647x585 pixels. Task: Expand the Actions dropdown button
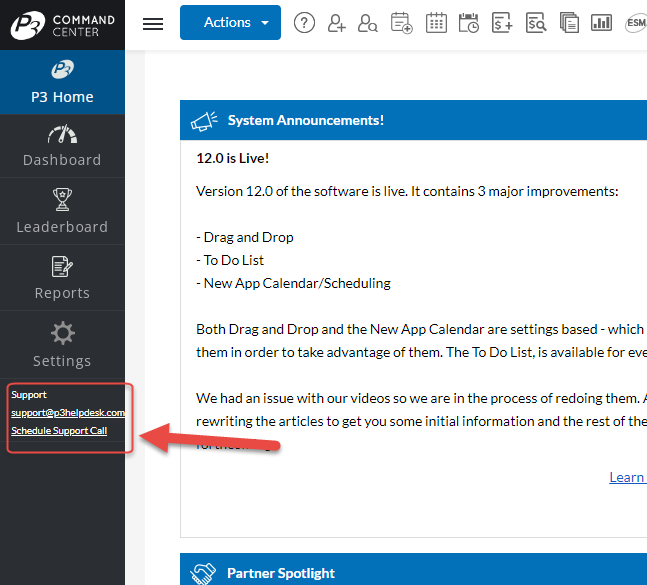pyautogui.click(x=230, y=23)
